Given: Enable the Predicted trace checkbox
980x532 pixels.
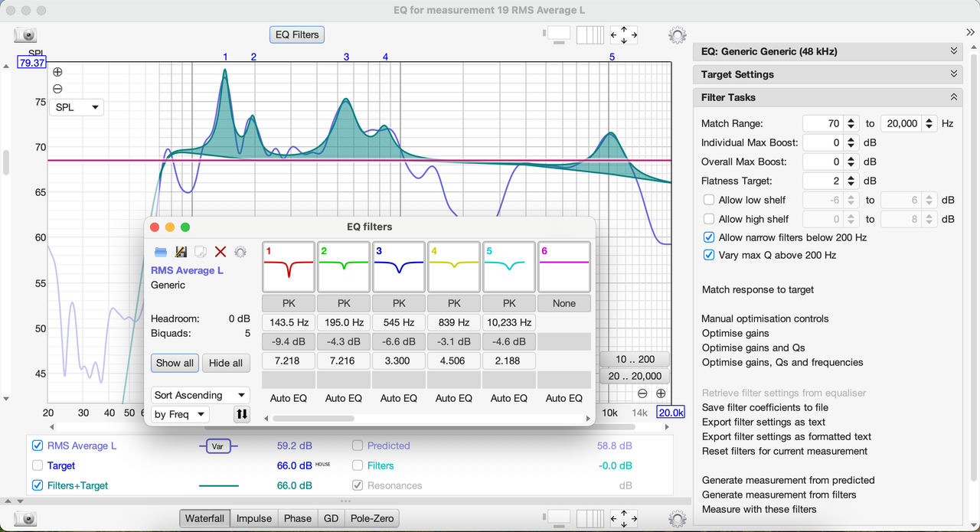Looking at the screenshot, I should (358, 446).
